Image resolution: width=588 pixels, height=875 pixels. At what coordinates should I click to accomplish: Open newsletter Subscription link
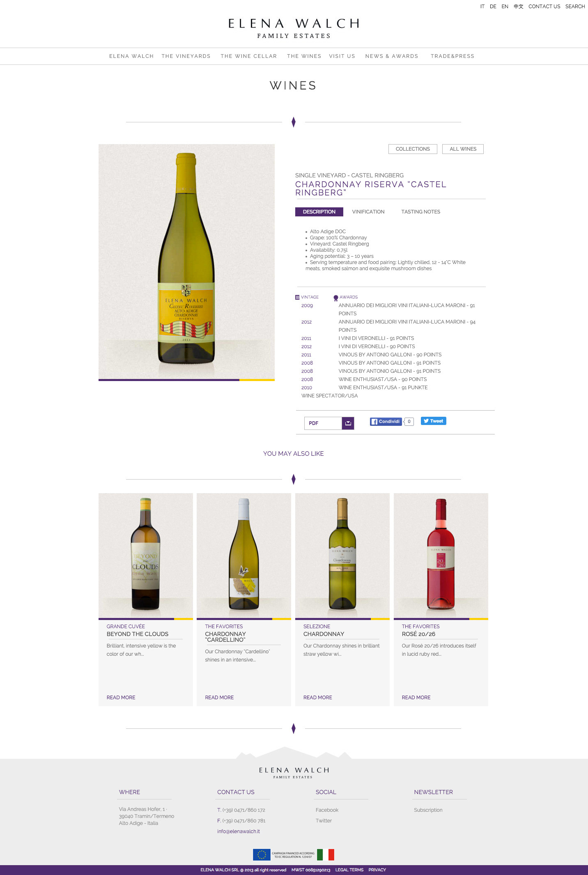[x=428, y=810]
